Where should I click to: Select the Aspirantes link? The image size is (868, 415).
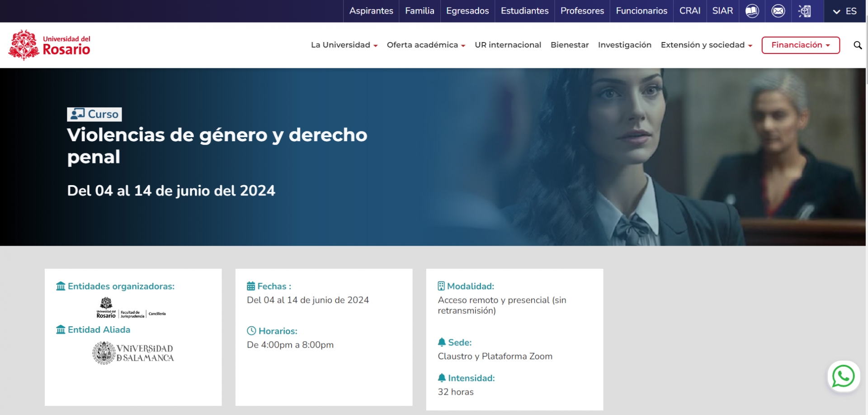point(371,11)
